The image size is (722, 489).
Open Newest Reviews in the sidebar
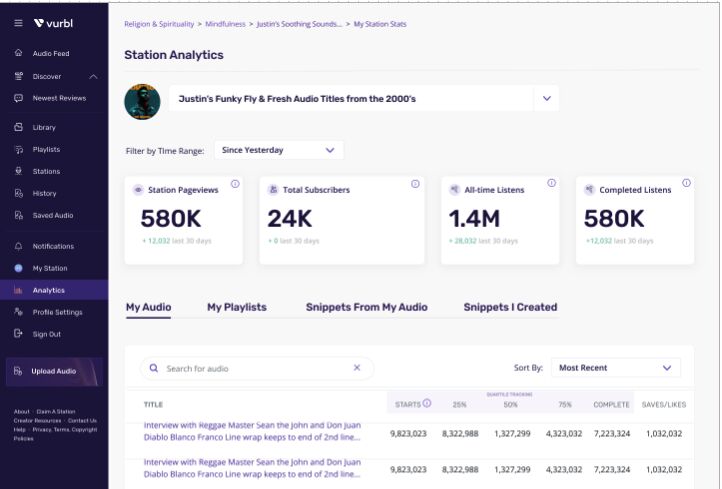tap(59, 98)
